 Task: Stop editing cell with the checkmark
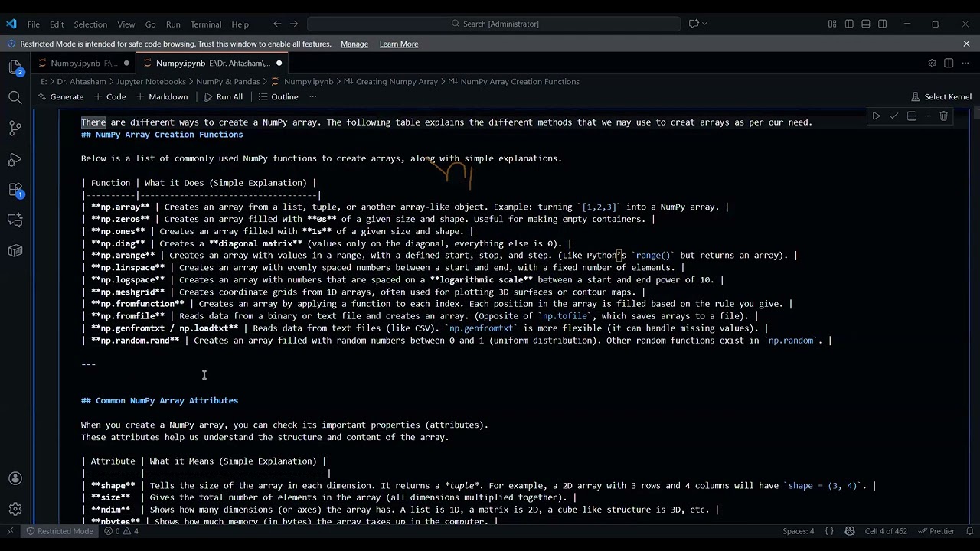pos(893,116)
